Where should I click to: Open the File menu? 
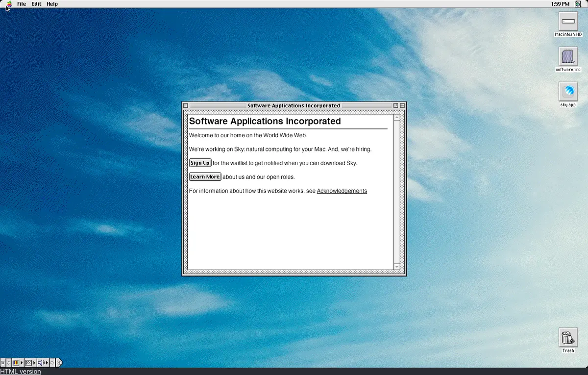coord(22,4)
